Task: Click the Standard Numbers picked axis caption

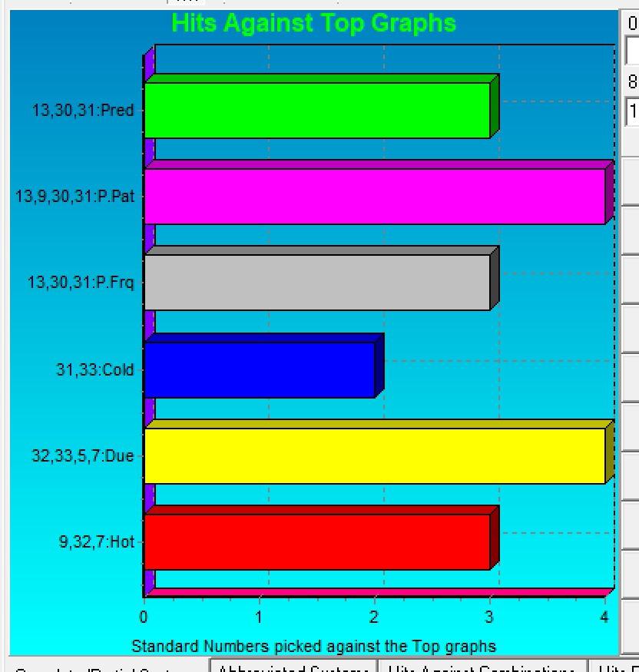Action: coord(313,646)
